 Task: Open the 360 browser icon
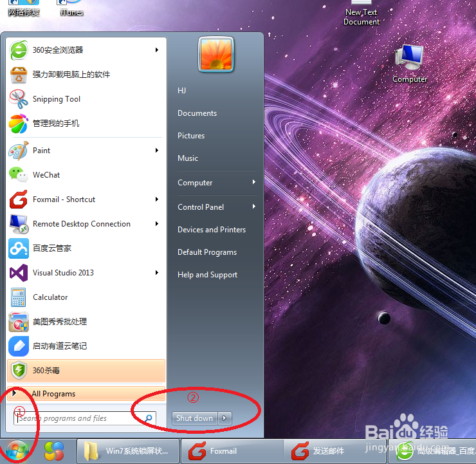[19, 50]
